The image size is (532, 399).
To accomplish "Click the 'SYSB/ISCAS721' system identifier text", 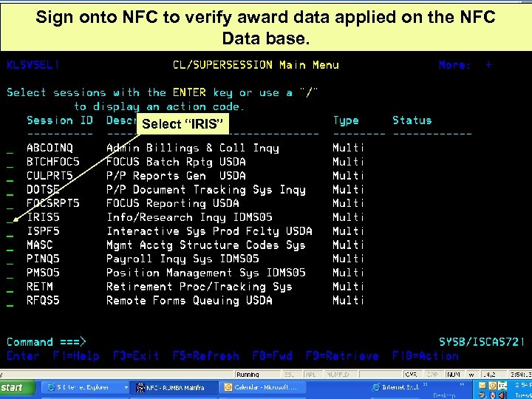I will [x=482, y=341].
